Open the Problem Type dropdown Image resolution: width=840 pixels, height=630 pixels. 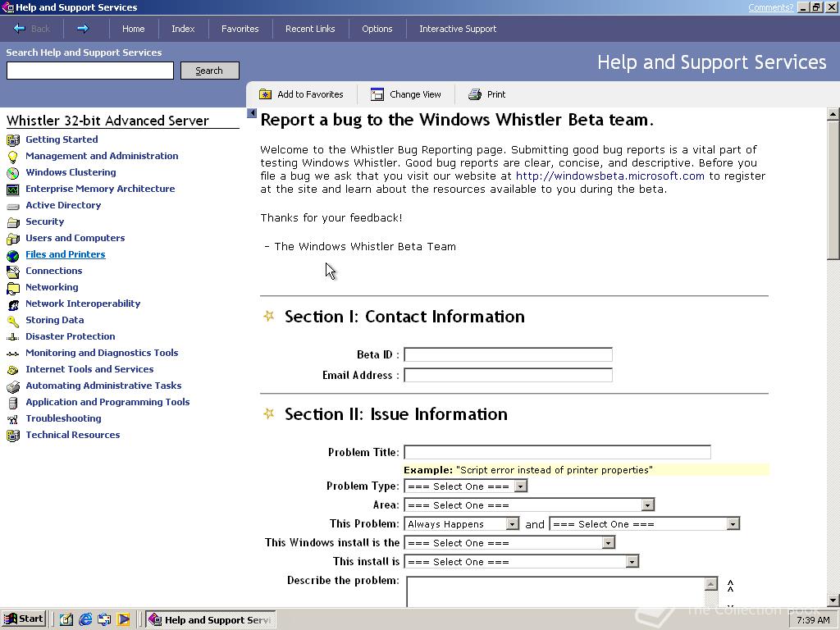click(x=466, y=486)
